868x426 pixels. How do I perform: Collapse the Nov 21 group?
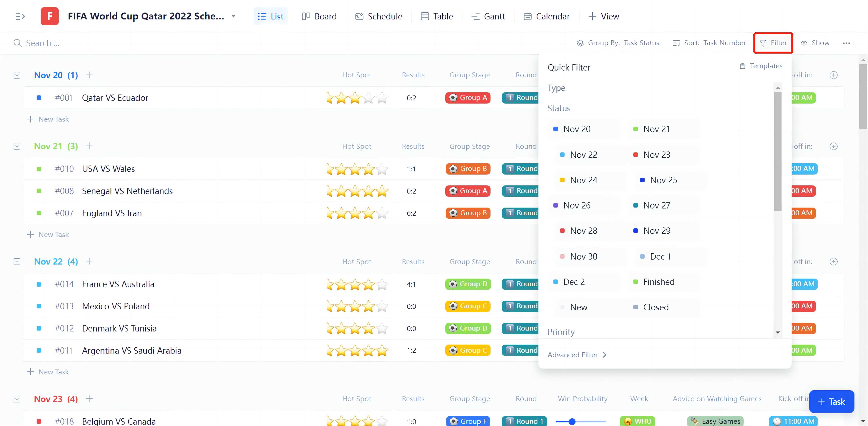pyautogui.click(x=17, y=146)
